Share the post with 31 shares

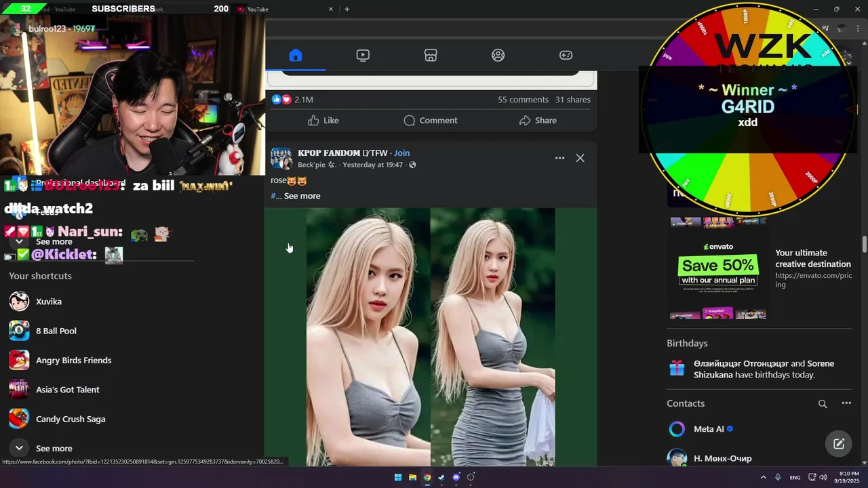(x=538, y=121)
